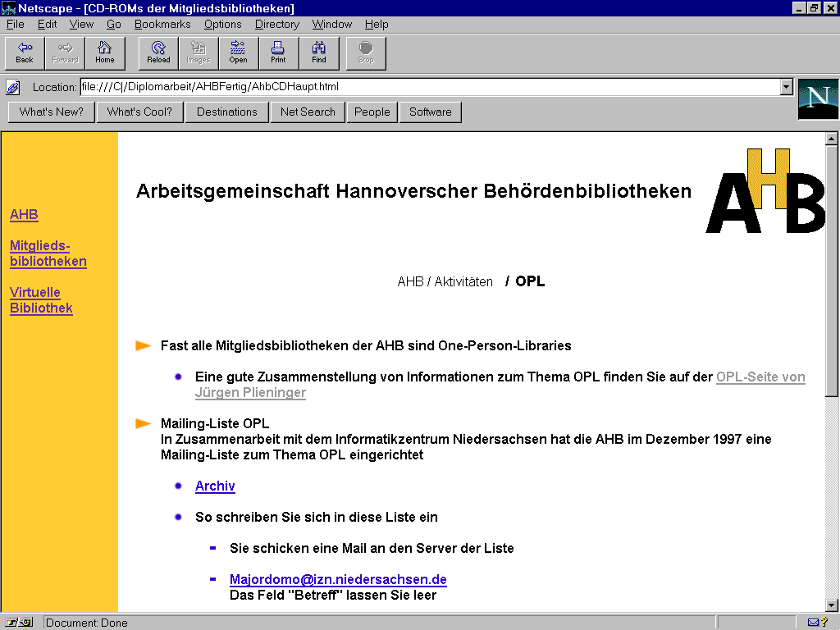Print the page using the Print button
Screen dimensions: 840x630
[279, 53]
